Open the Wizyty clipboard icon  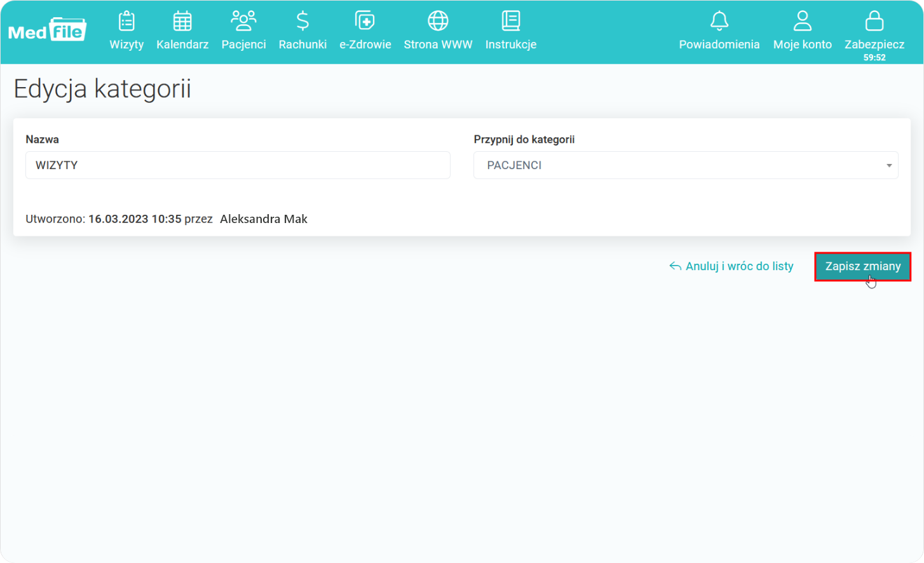[126, 21]
